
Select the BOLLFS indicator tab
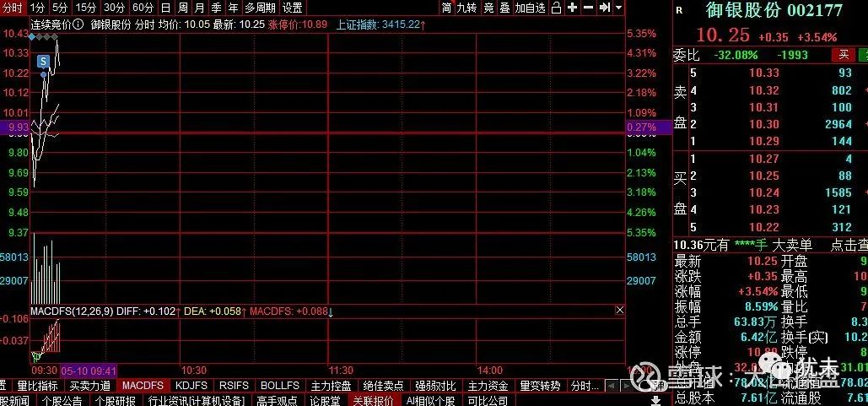click(280, 386)
